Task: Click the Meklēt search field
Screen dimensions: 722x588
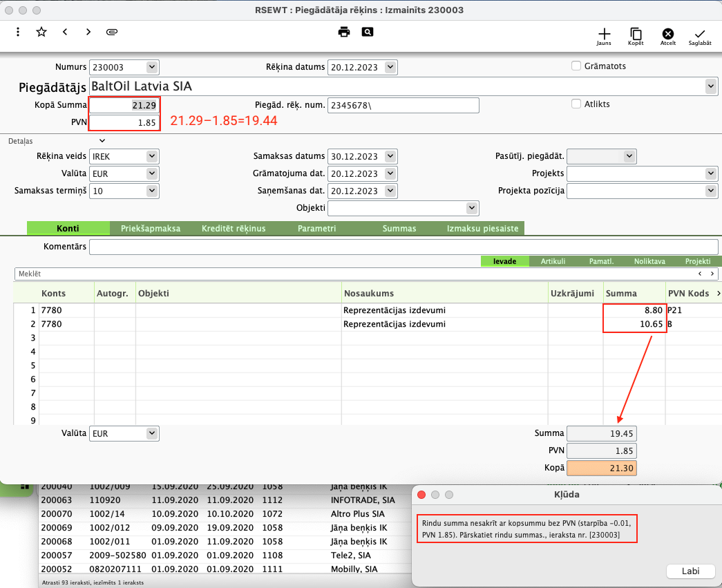Action: click(x=366, y=274)
